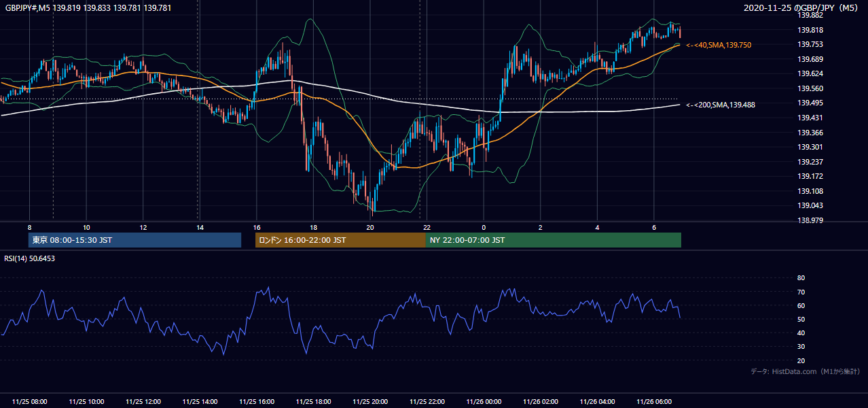Click the date label 11/26 02:00
Screen dimensions: 868x408
[541, 402]
